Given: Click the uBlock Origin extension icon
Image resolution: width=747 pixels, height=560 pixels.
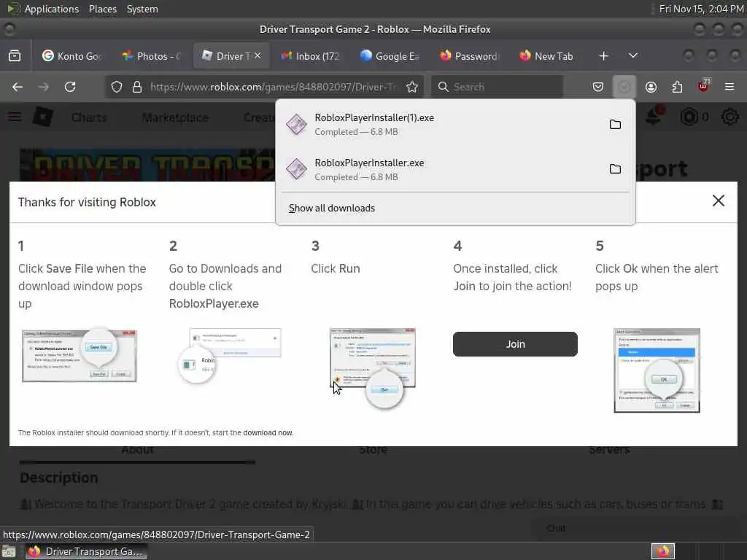Looking at the screenshot, I should point(703,86).
